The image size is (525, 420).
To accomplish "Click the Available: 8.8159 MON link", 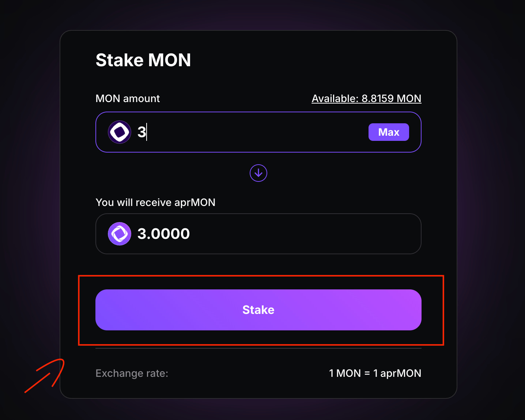I will coord(366,98).
